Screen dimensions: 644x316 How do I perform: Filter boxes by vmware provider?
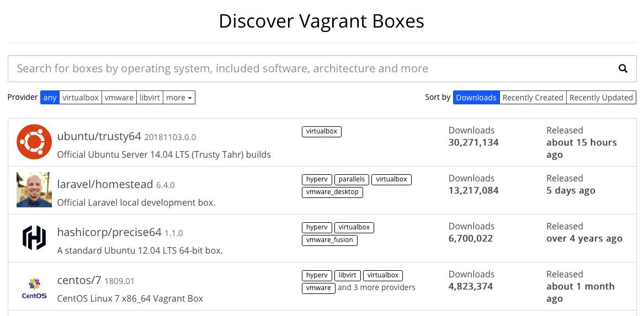pyautogui.click(x=119, y=98)
